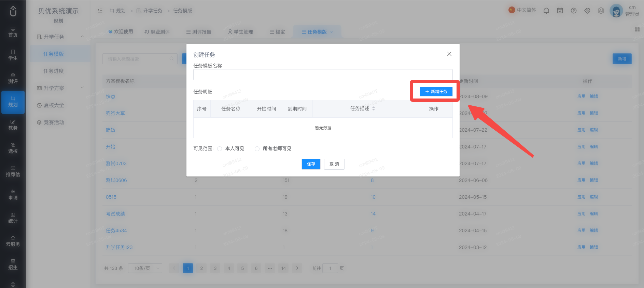Switch to the 学生管理 tab
644x288 pixels.
[x=240, y=32]
